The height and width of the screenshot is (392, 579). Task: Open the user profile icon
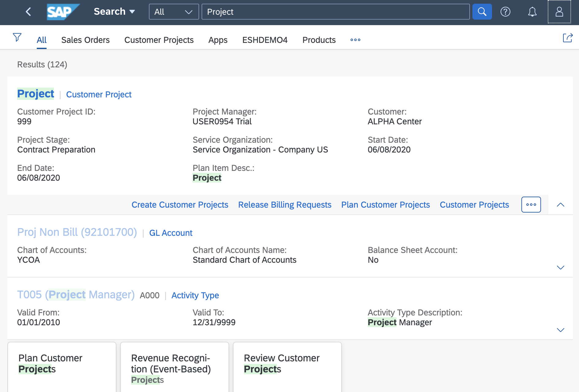pos(559,12)
